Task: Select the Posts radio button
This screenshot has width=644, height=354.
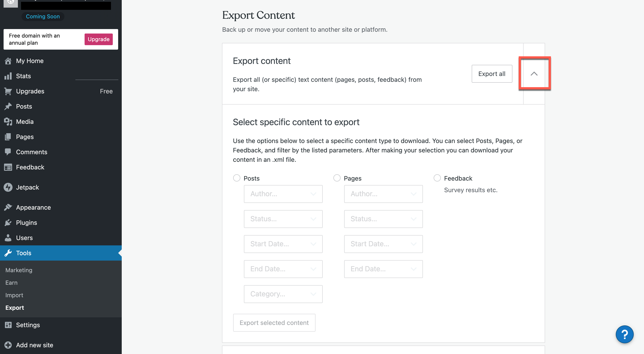Action: coord(237,178)
